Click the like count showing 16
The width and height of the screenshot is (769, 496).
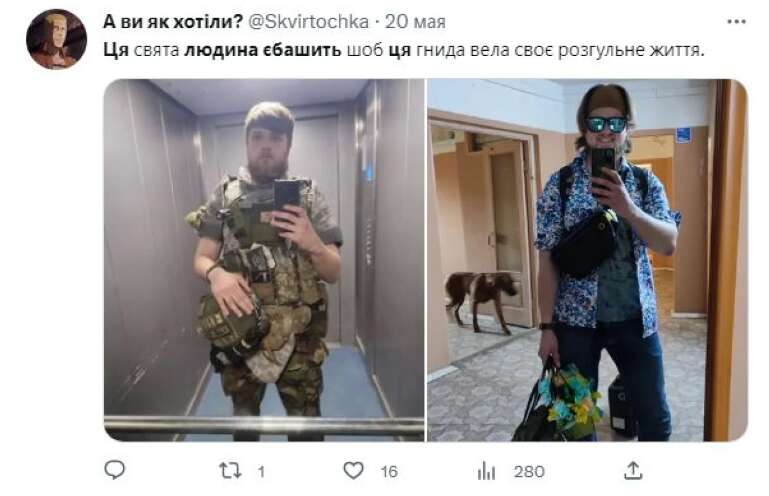[x=389, y=472]
